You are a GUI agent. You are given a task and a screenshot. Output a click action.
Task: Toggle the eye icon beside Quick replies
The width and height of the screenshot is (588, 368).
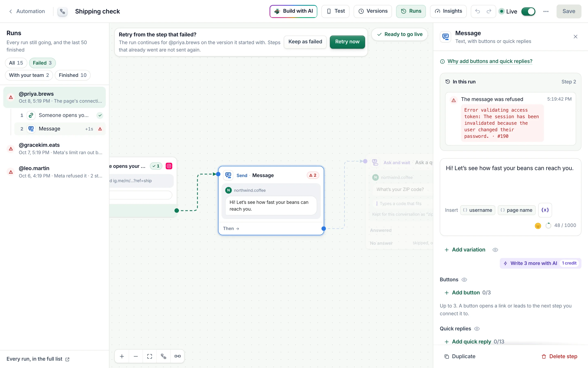pos(477,329)
